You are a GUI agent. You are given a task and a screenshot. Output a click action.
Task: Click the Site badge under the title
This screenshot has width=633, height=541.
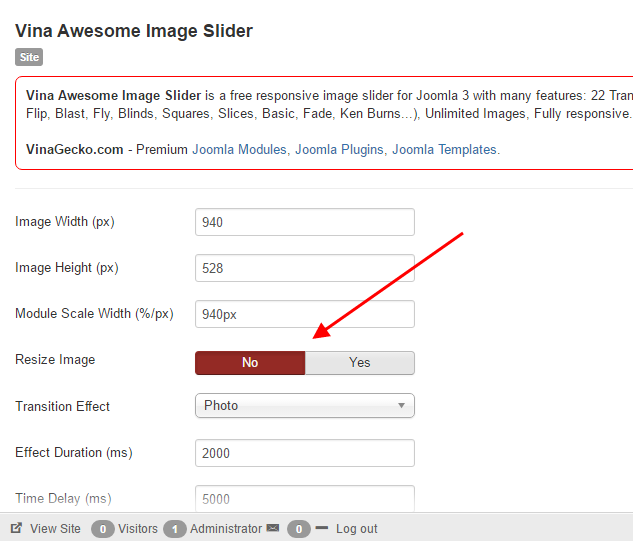point(29,58)
